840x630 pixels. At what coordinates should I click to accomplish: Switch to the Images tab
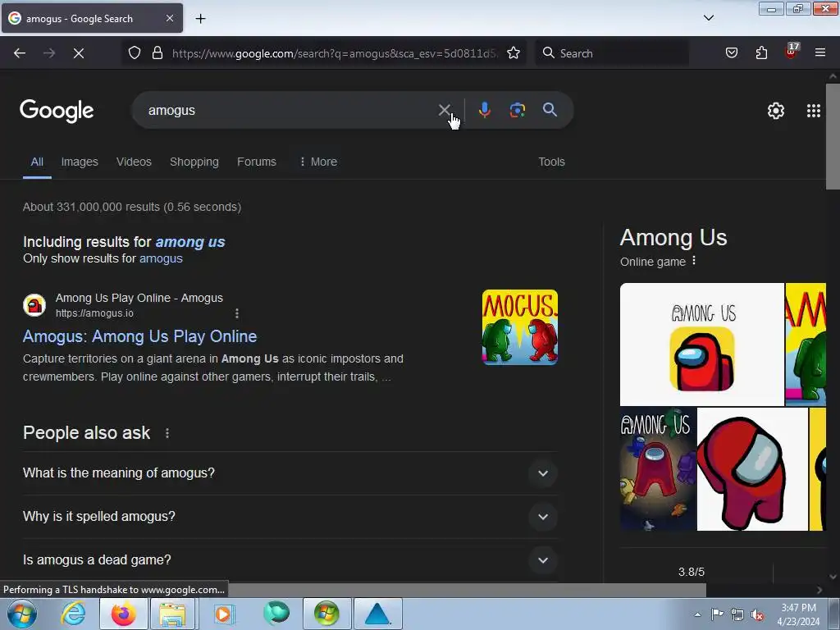(80, 162)
